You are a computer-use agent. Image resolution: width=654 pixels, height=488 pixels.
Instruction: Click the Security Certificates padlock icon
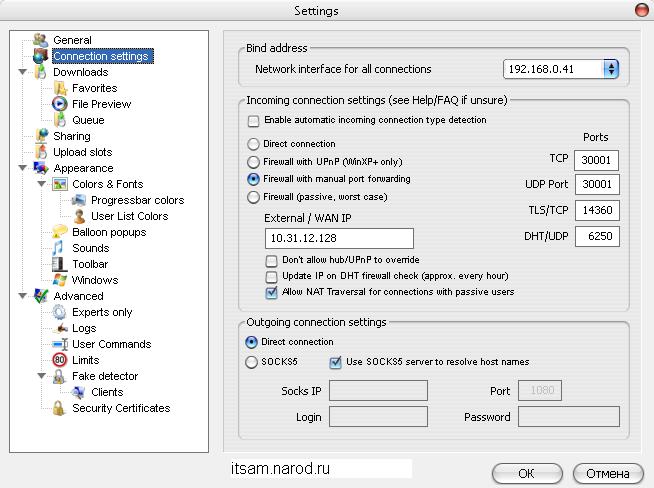pos(59,408)
